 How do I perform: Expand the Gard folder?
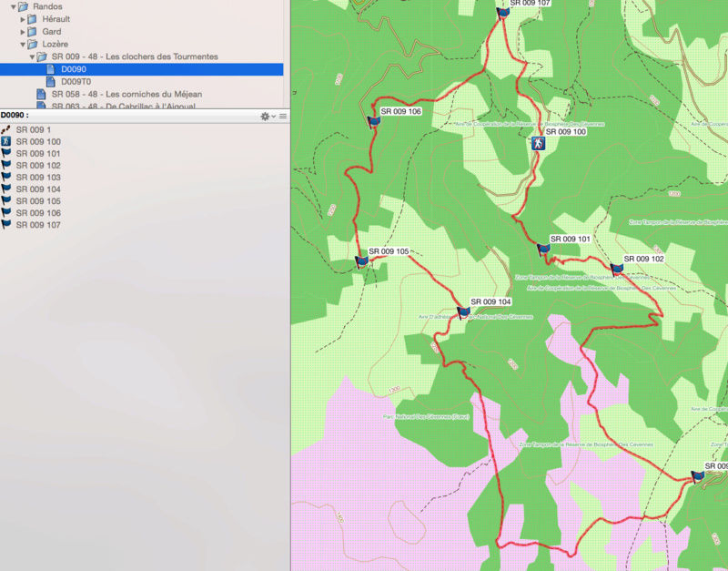tap(23, 32)
